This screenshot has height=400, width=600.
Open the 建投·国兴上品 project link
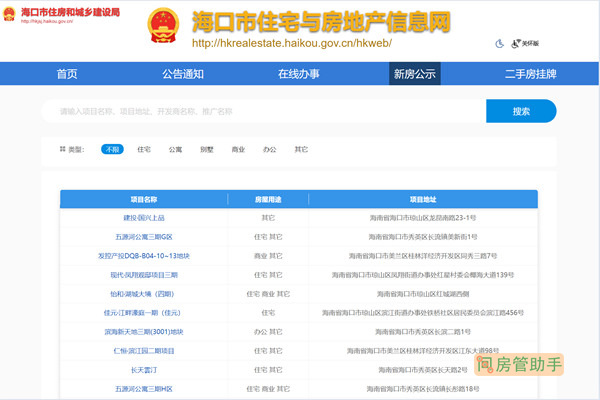(144, 218)
